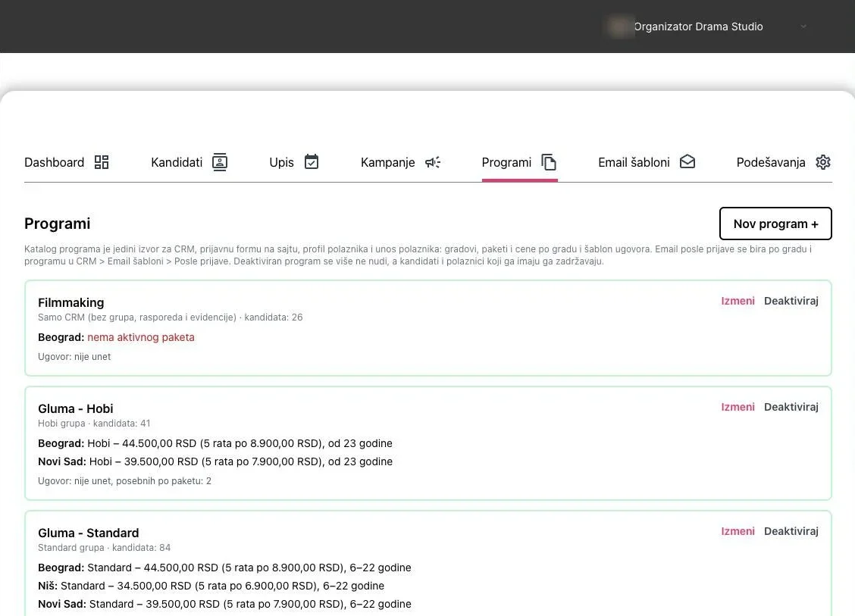Go to the Upis tab

[294, 162]
